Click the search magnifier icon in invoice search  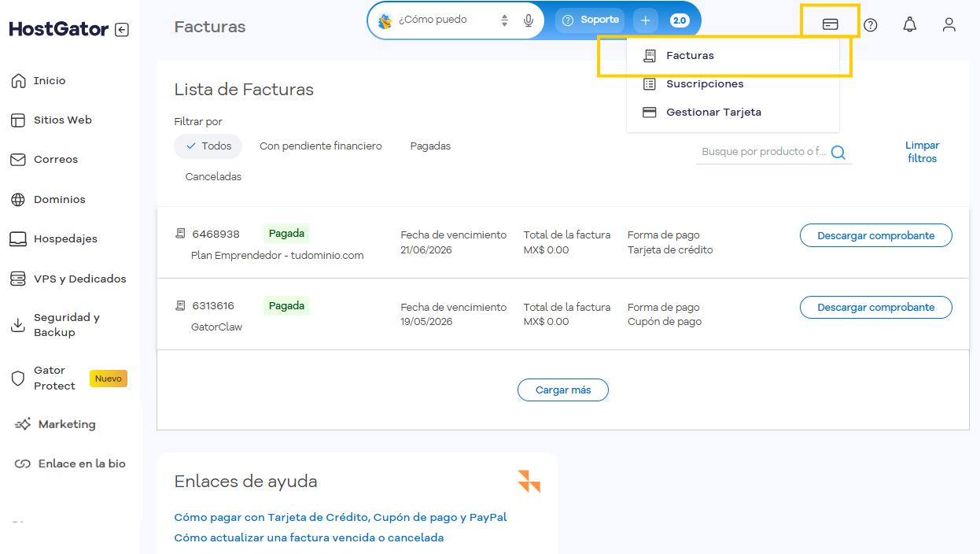point(838,153)
